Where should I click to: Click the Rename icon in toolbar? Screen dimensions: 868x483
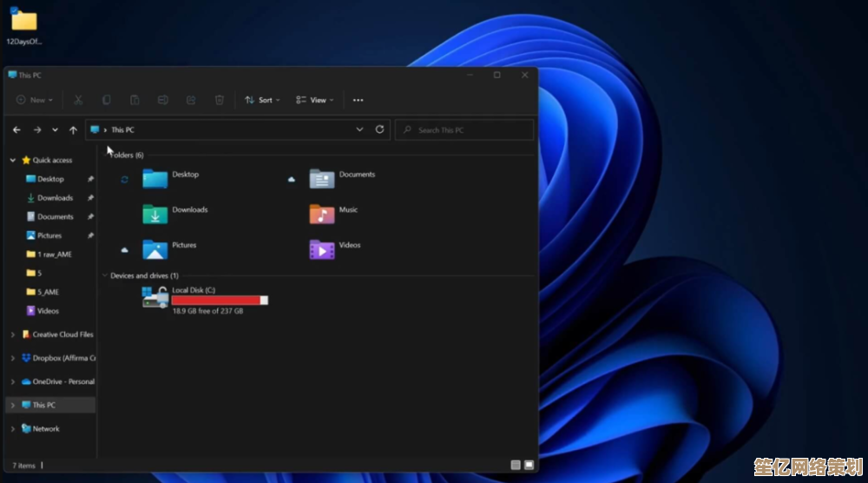tap(162, 100)
